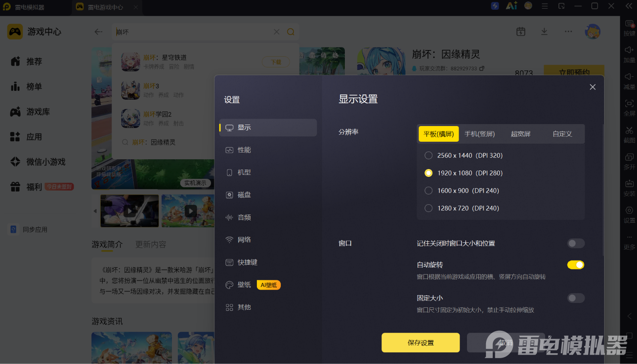637x364 pixels.
Task: Open the 性能 settings section
Action: (268, 150)
